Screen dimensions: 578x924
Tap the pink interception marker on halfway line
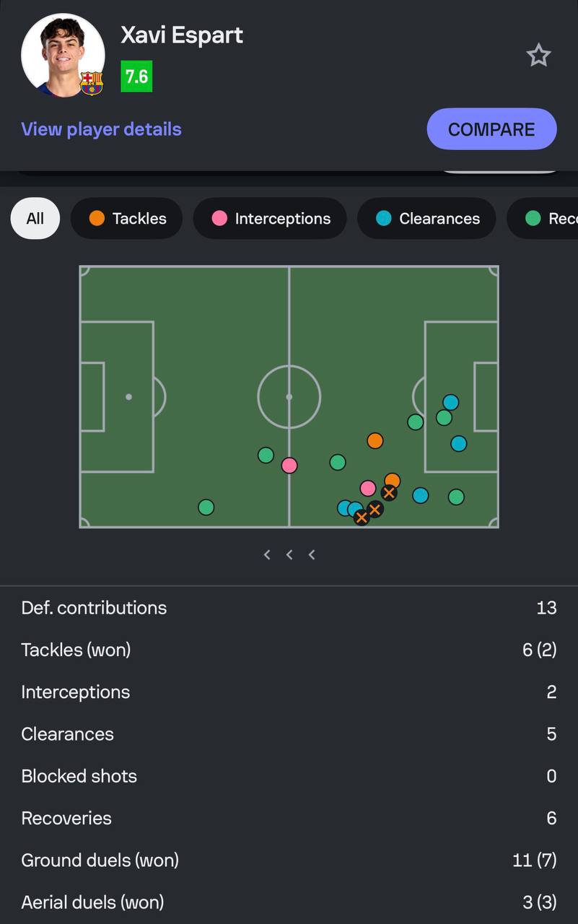[289, 466]
